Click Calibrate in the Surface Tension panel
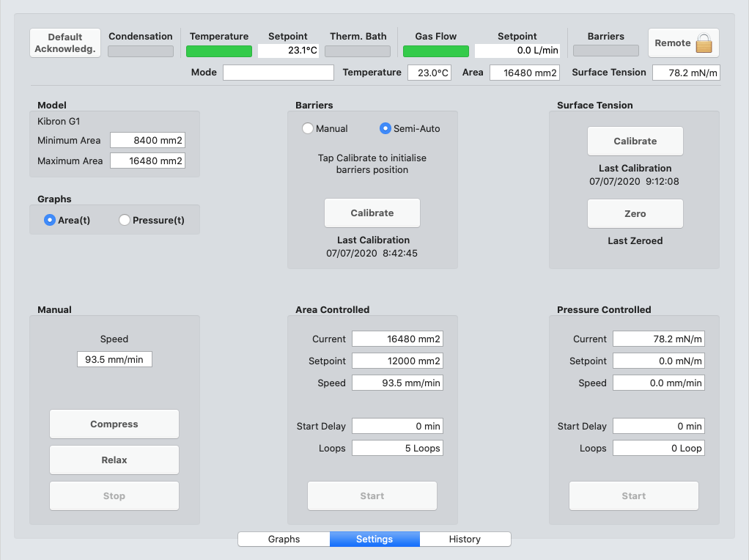This screenshot has height=560, width=749. [635, 141]
